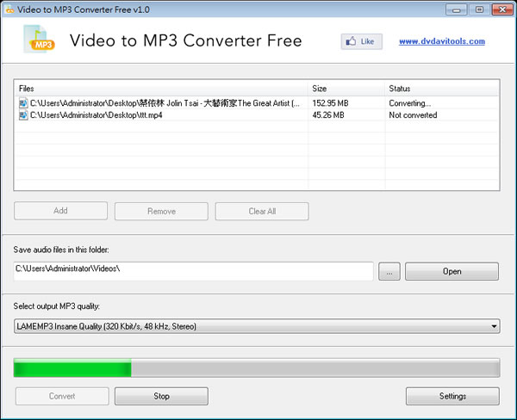Click the MP3 application logo icon
The width and height of the screenshot is (517, 420).
coord(40,40)
